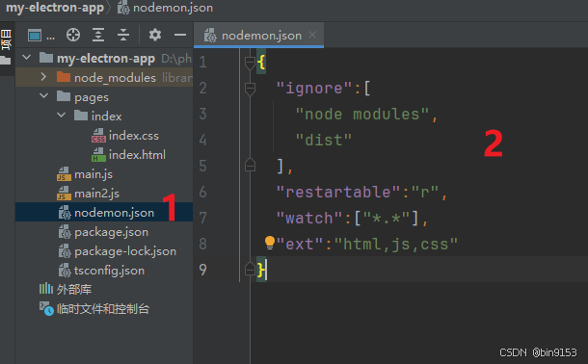Fold the JSON object at line 1
Viewport: 588px width, 364px height.
point(250,63)
